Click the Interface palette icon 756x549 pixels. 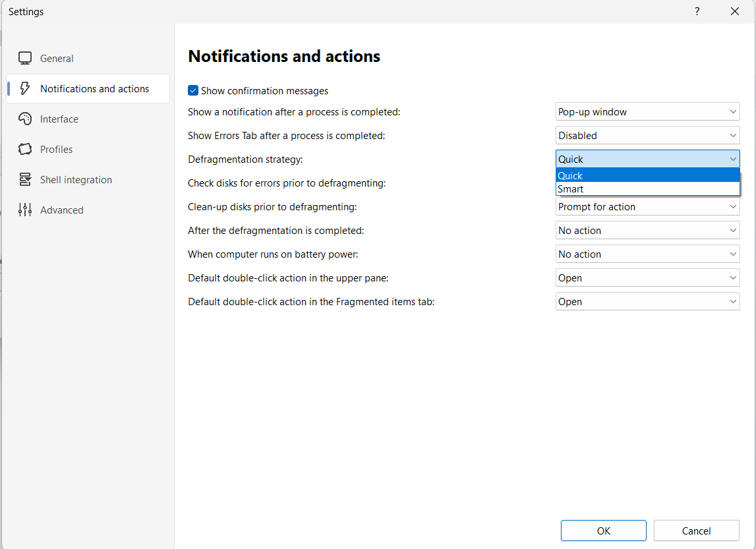tap(25, 119)
